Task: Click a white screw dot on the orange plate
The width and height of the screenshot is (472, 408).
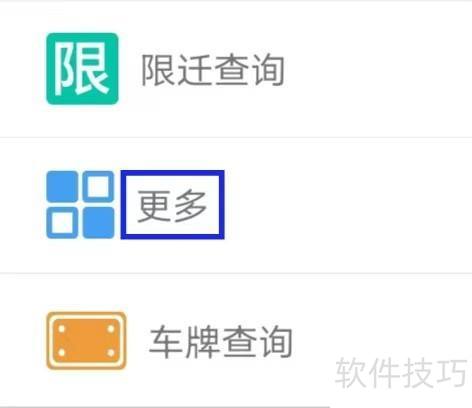Action: (x=61, y=329)
